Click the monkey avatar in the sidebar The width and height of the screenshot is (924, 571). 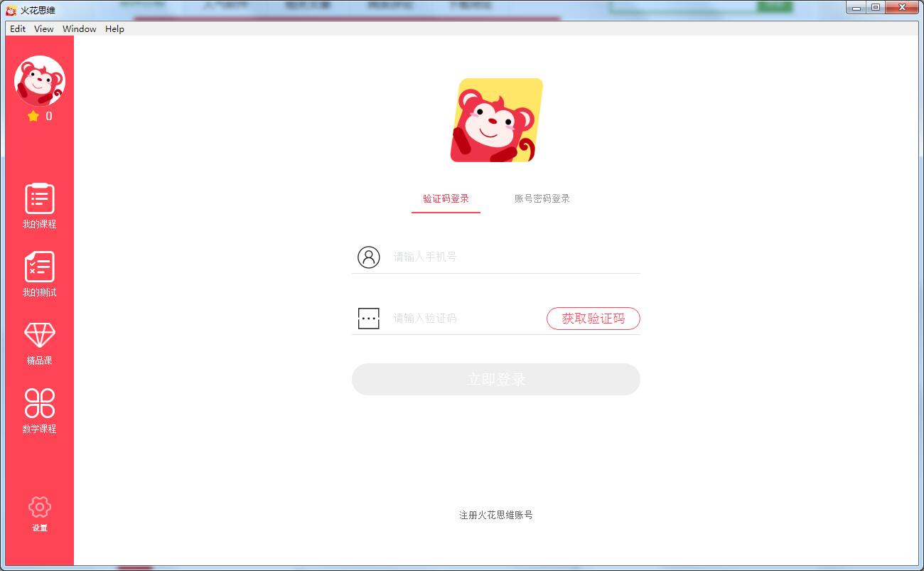pos(39,82)
